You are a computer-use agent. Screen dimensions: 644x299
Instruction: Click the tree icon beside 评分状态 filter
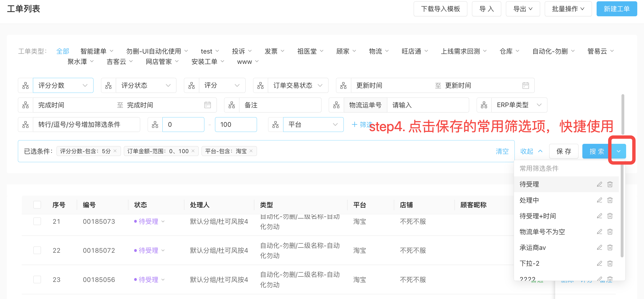[x=108, y=85]
